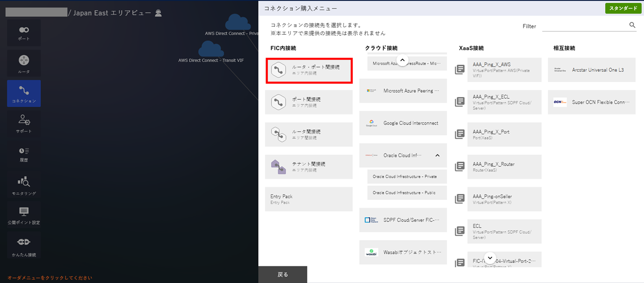Click the list icon beside AAA_Ping_X_Router

[459, 167]
